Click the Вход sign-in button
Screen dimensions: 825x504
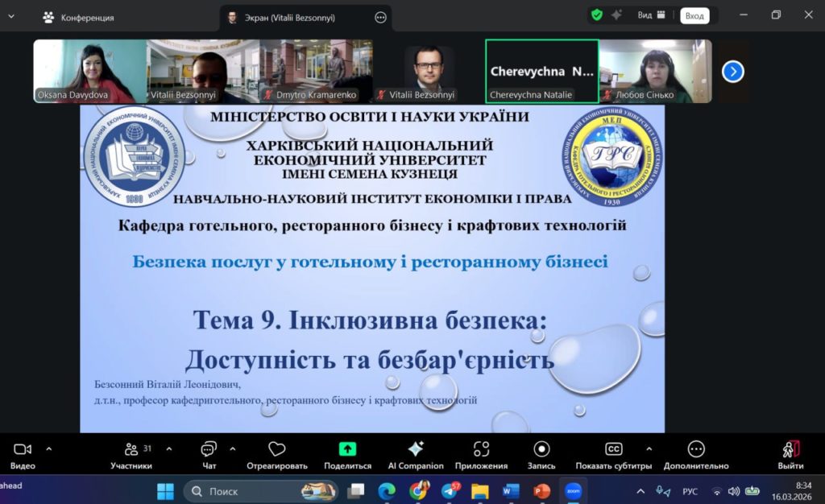(x=694, y=15)
